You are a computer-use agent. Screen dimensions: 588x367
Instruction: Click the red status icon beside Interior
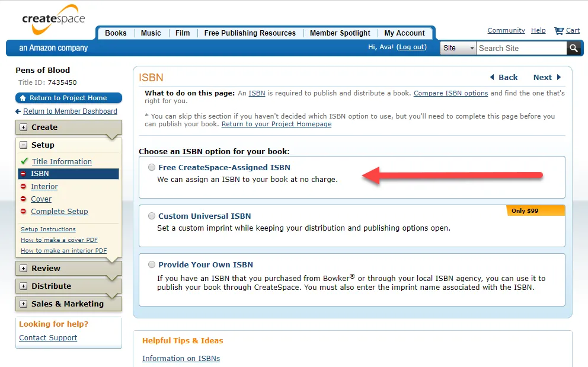23,187
